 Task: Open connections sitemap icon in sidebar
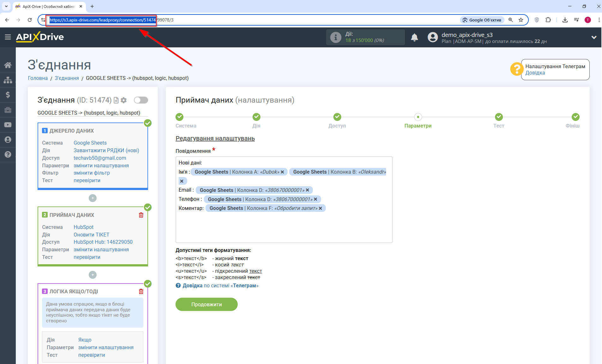8,80
